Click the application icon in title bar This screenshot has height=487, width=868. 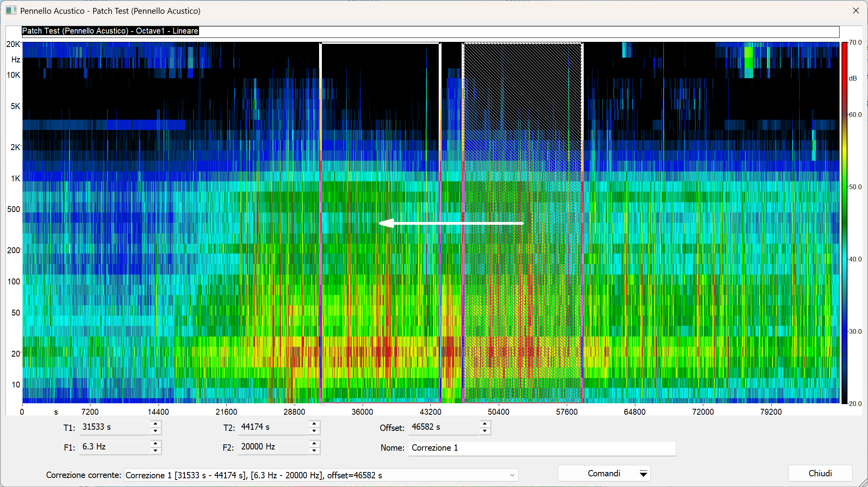click(11, 11)
